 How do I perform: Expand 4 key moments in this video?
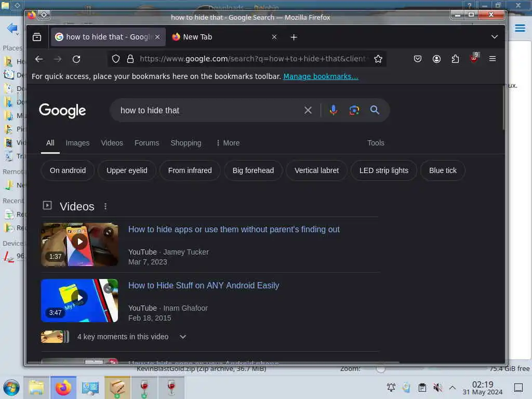pos(183,337)
